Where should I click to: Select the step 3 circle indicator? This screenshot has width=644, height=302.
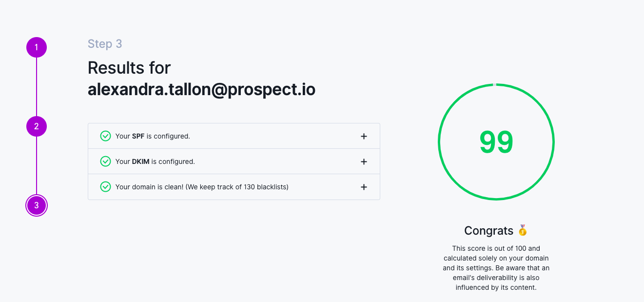click(x=37, y=205)
